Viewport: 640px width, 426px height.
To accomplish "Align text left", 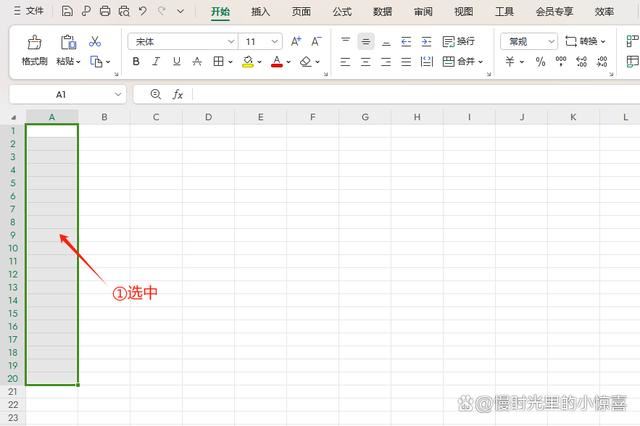I will 345,62.
